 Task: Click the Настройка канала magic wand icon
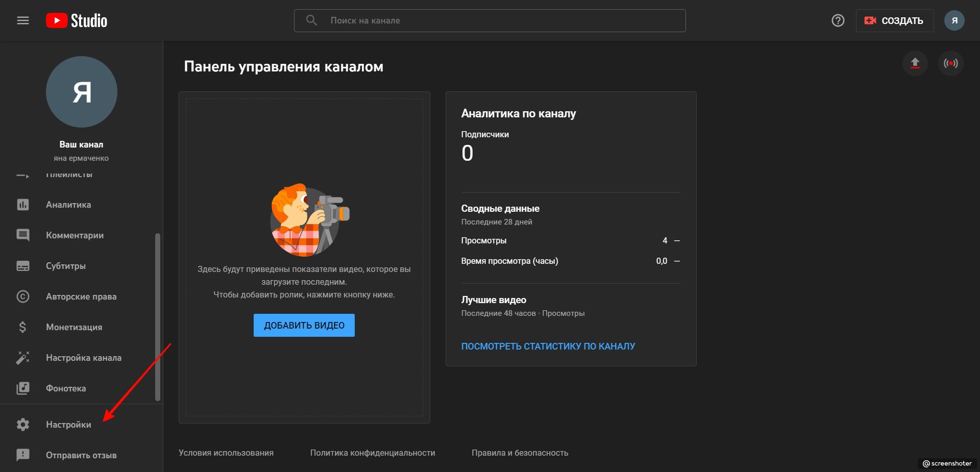23,358
